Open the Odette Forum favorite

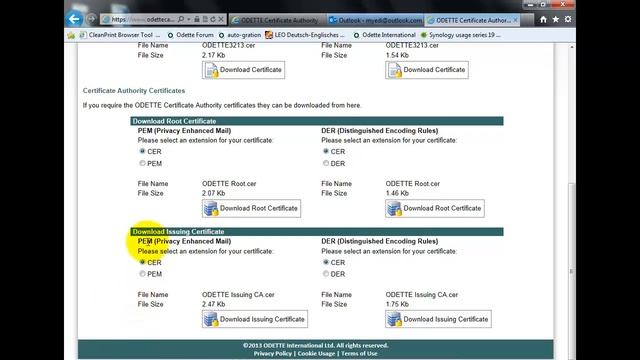tap(191, 35)
